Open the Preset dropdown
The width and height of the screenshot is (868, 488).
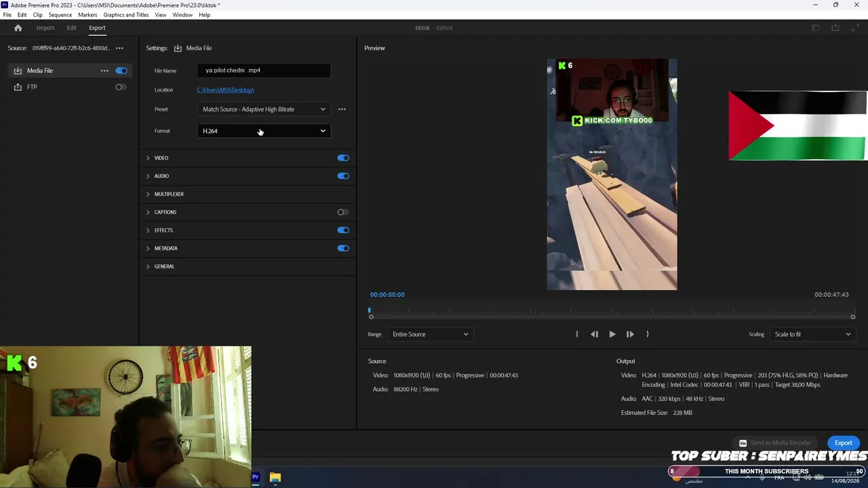264,109
